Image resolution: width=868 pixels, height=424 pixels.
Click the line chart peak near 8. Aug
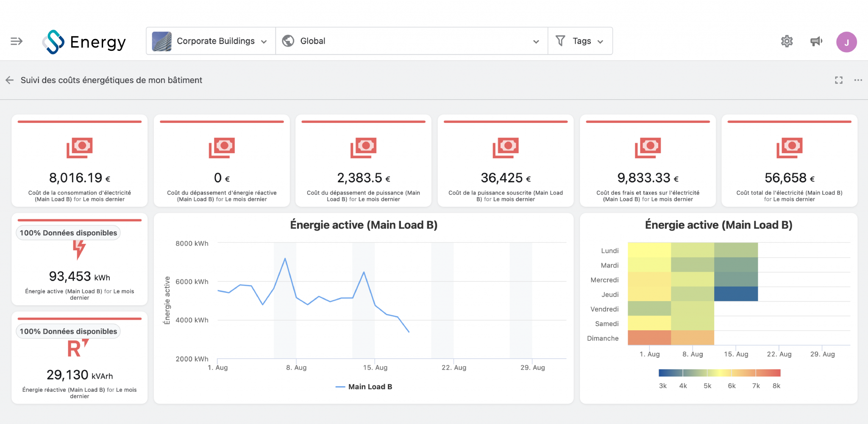tap(285, 258)
